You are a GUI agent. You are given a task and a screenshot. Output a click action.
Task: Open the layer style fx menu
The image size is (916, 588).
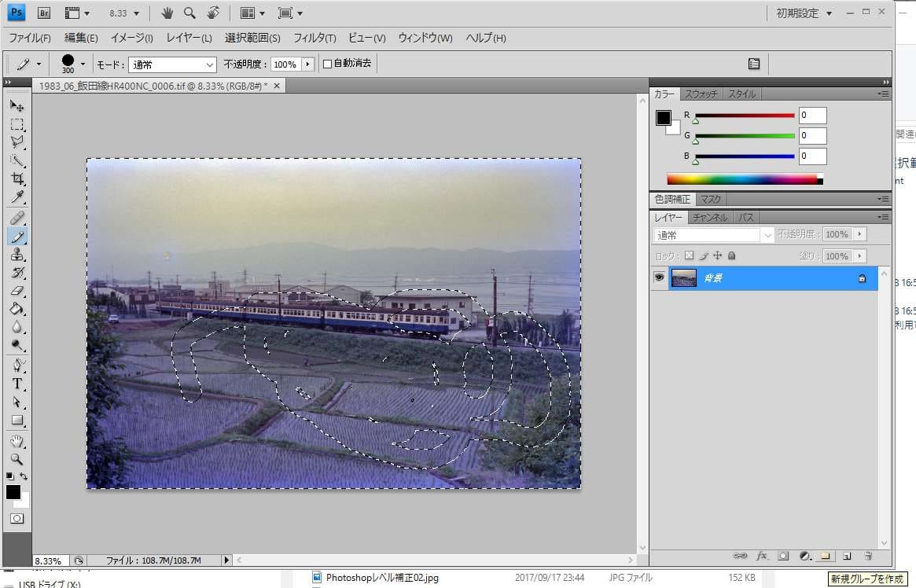tap(761, 556)
